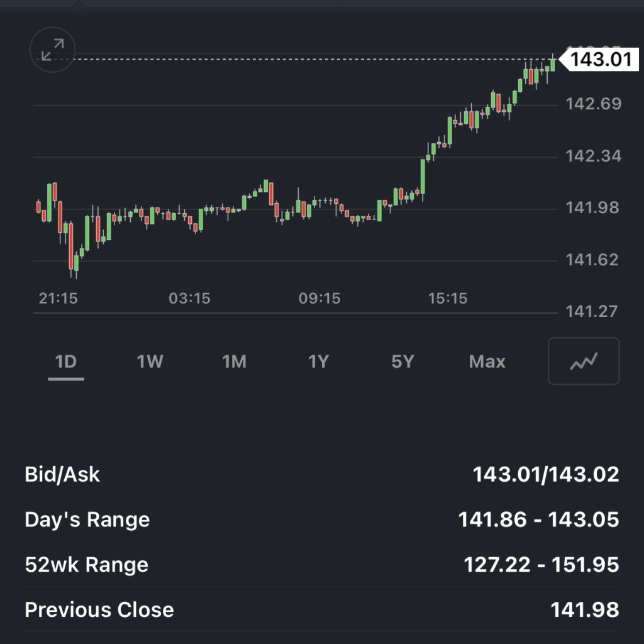The width and height of the screenshot is (644, 644).
Task: Choose the 1Y chart period
Action: [x=318, y=362]
